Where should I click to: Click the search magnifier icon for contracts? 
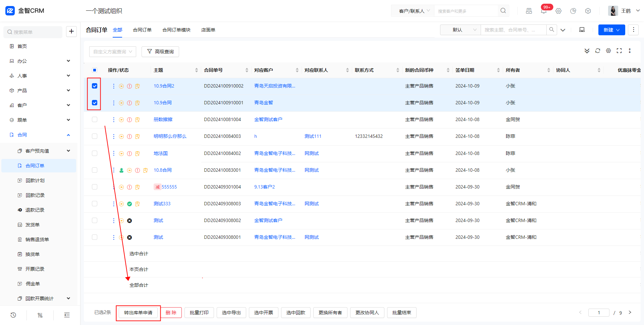552,30
